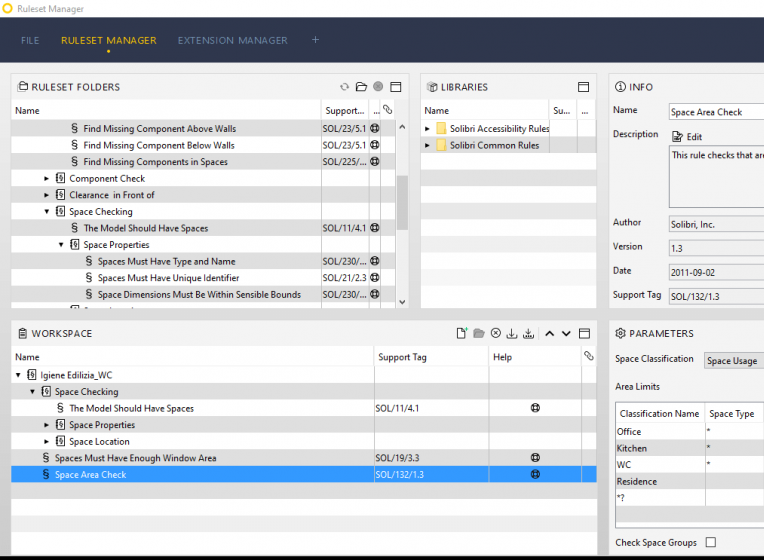Click the Date field showing 2011-09-02
Image resolution: width=764 pixels, height=560 pixels.
[716, 272]
